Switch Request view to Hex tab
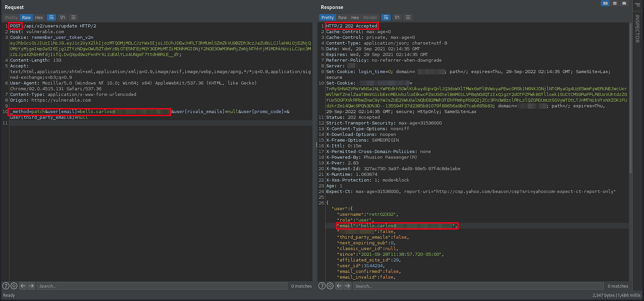Viewport: 644px width, 301px height. [39, 17]
